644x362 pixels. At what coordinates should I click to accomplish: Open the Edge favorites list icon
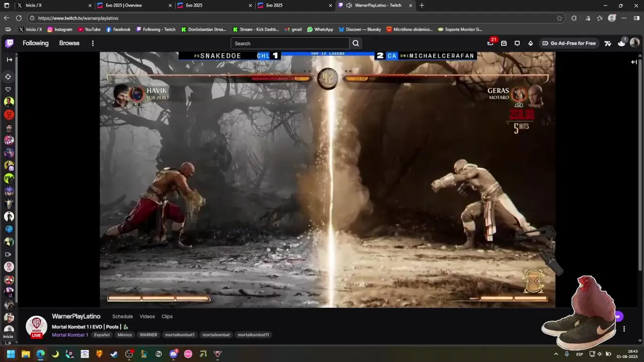pyautogui.click(x=600, y=18)
